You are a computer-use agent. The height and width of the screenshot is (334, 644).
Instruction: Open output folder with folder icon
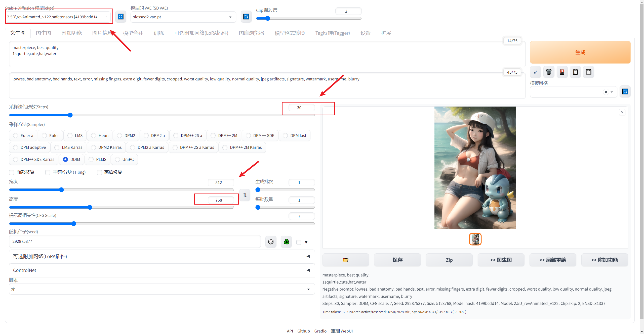click(x=346, y=260)
